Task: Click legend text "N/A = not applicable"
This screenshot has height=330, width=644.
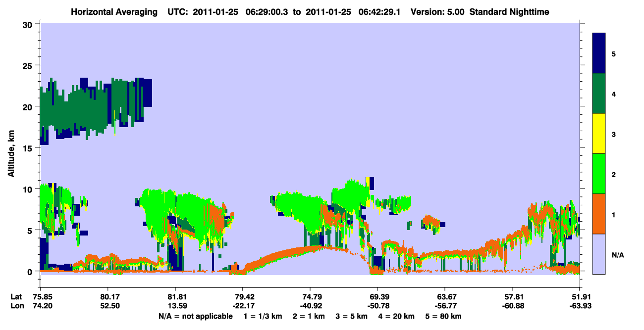Action: (x=195, y=316)
